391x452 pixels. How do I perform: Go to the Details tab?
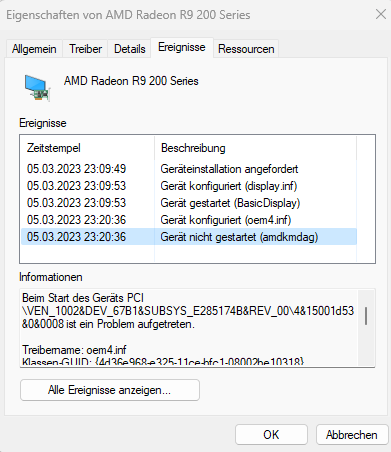tap(130, 49)
